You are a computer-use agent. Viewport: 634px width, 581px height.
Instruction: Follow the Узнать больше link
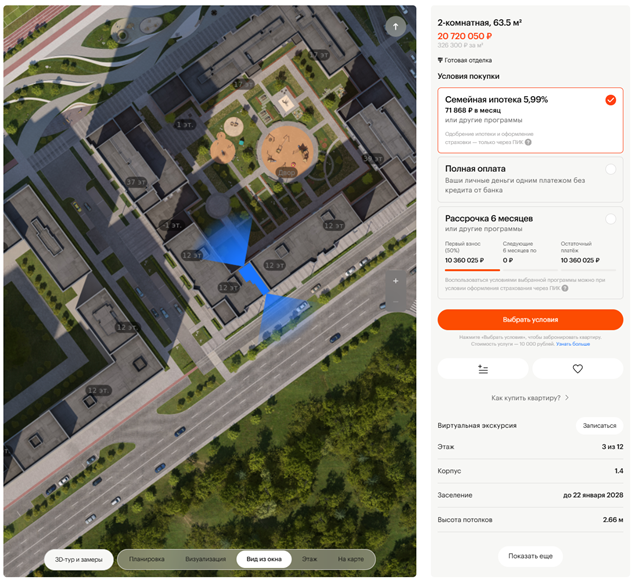(573, 344)
